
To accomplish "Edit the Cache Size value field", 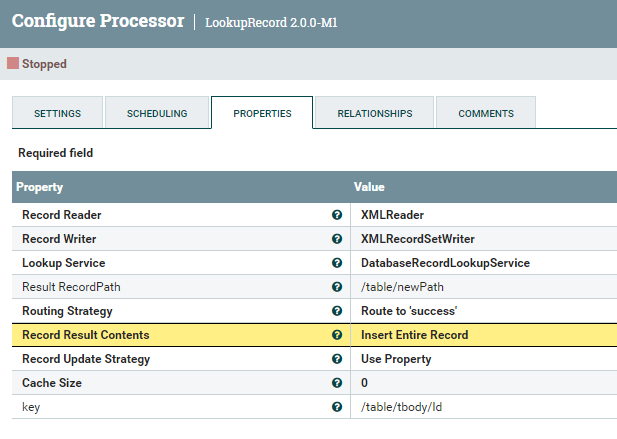I will [x=480, y=383].
